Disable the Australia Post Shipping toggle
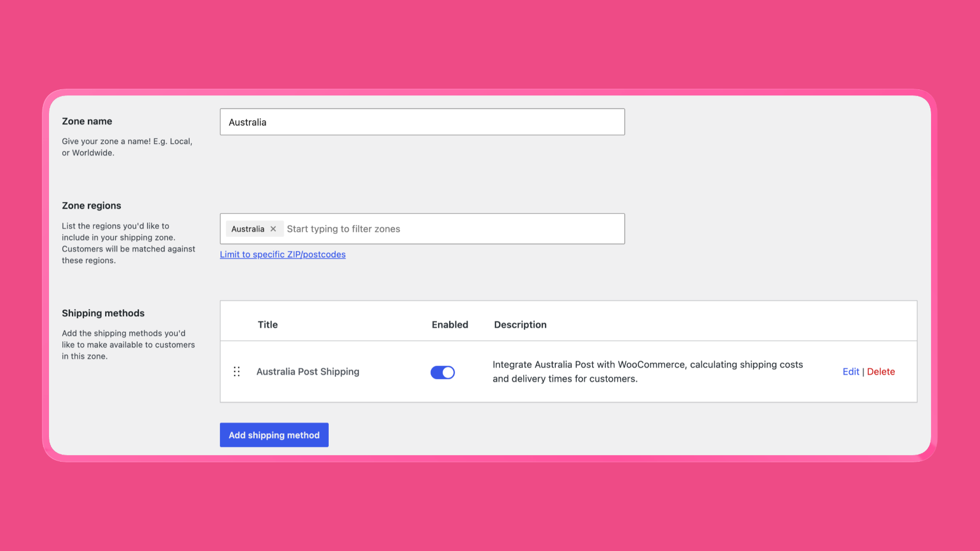This screenshot has height=551, width=980. tap(443, 372)
